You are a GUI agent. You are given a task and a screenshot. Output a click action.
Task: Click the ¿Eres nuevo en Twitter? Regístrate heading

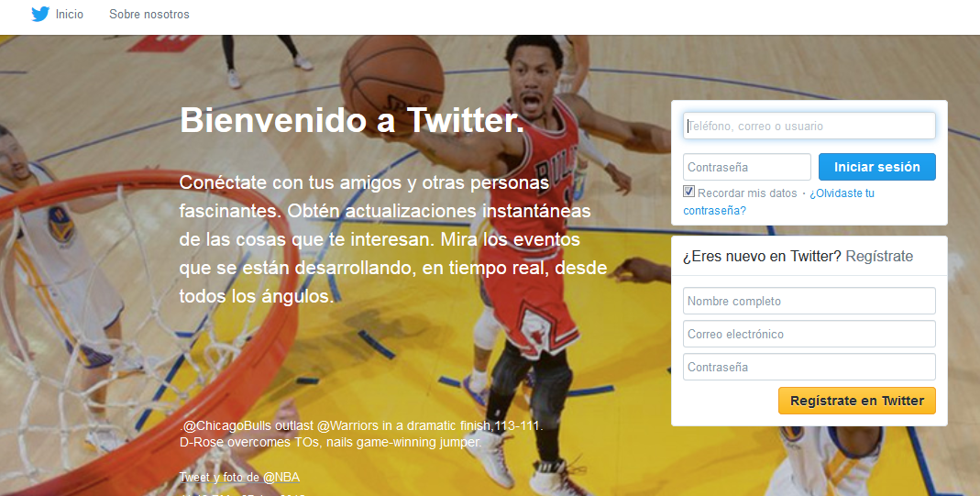click(798, 256)
